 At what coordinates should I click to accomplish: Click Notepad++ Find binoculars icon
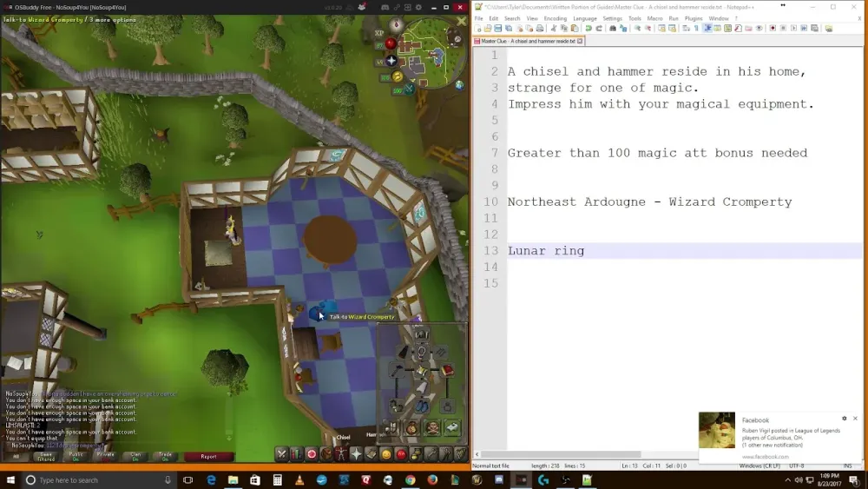point(612,29)
